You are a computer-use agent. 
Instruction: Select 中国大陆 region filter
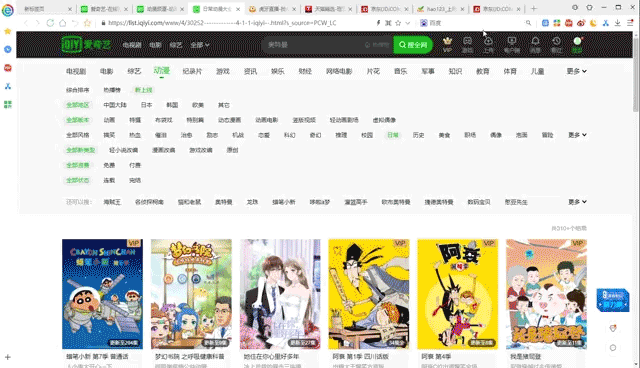click(x=115, y=105)
